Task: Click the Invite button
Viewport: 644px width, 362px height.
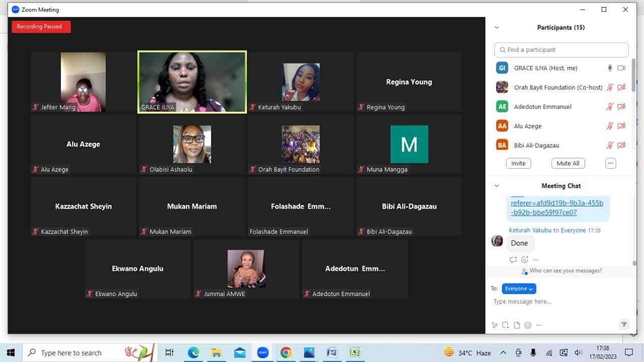Action: tap(518, 163)
